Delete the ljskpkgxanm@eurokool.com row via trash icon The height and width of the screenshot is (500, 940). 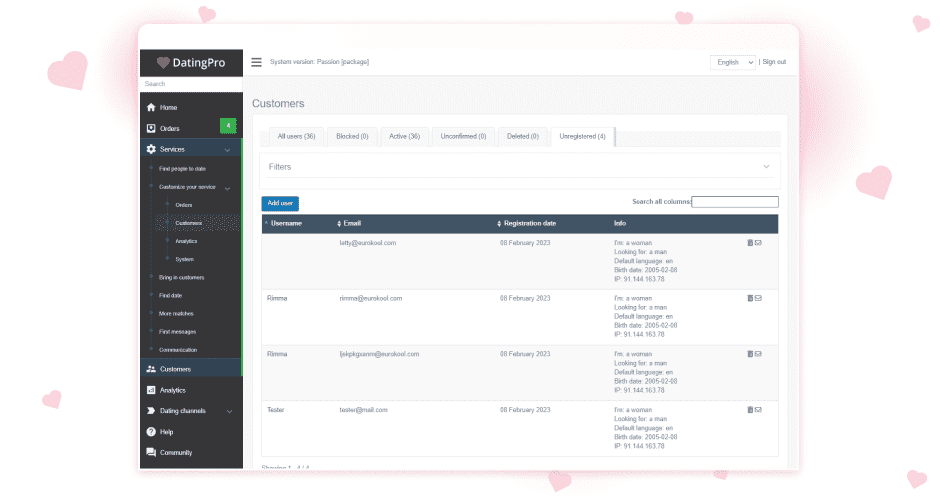click(750, 354)
